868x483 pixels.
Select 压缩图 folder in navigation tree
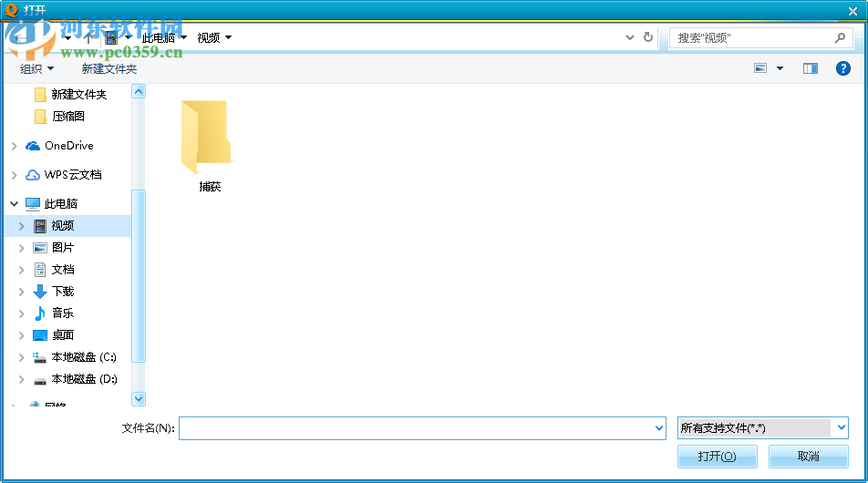pyautogui.click(x=68, y=116)
